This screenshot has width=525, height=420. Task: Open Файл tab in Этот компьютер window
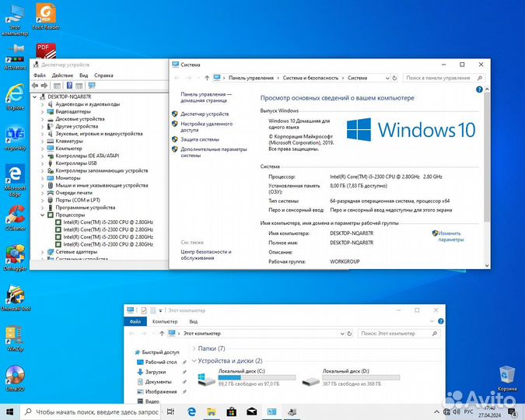(135, 321)
